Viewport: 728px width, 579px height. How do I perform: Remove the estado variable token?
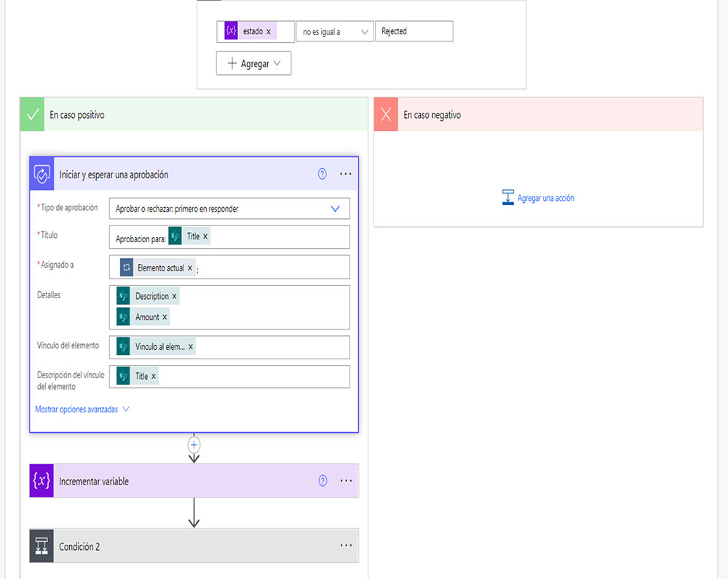coord(269,32)
